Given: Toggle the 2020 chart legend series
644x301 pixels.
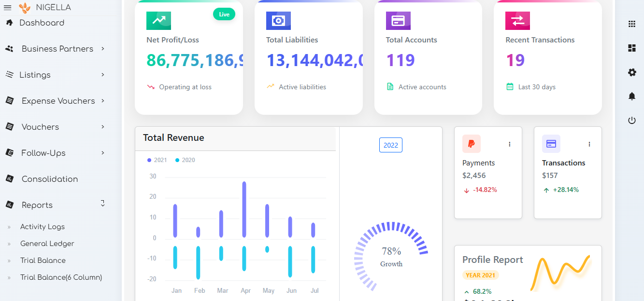Looking at the screenshot, I should point(185,160).
